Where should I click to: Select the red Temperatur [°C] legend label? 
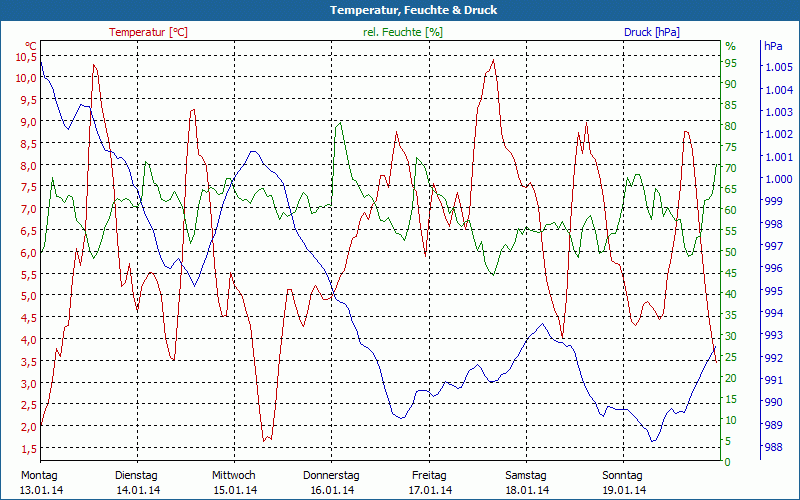click(x=148, y=32)
